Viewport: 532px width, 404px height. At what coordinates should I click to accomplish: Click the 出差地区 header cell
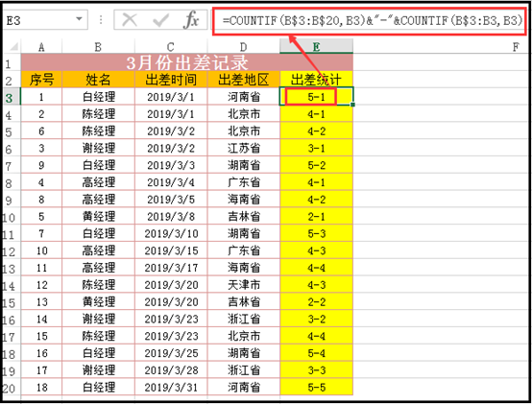(243, 80)
